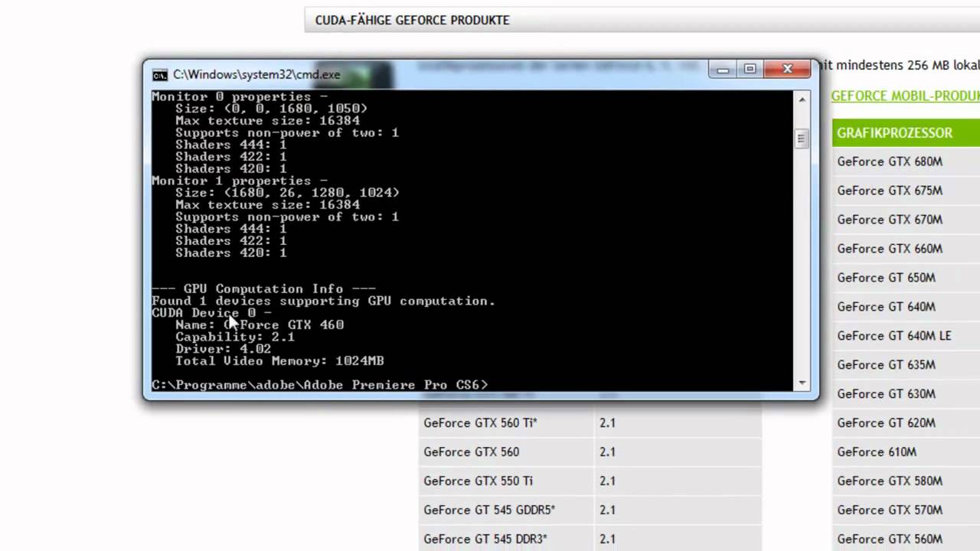
Task: Click GeForce GT 545 DDR3* cell
Action: pyautogui.click(x=506, y=540)
